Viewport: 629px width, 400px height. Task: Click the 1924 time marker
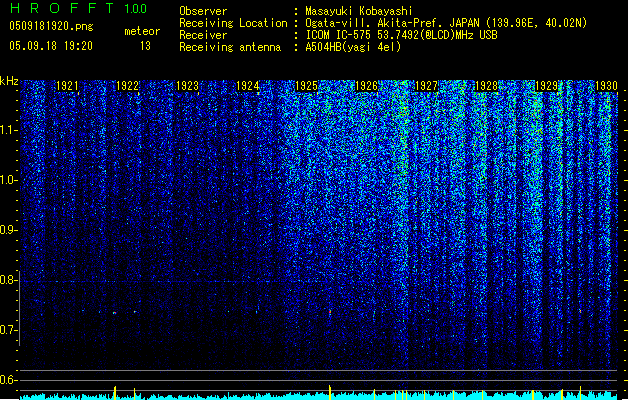point(248,86)
